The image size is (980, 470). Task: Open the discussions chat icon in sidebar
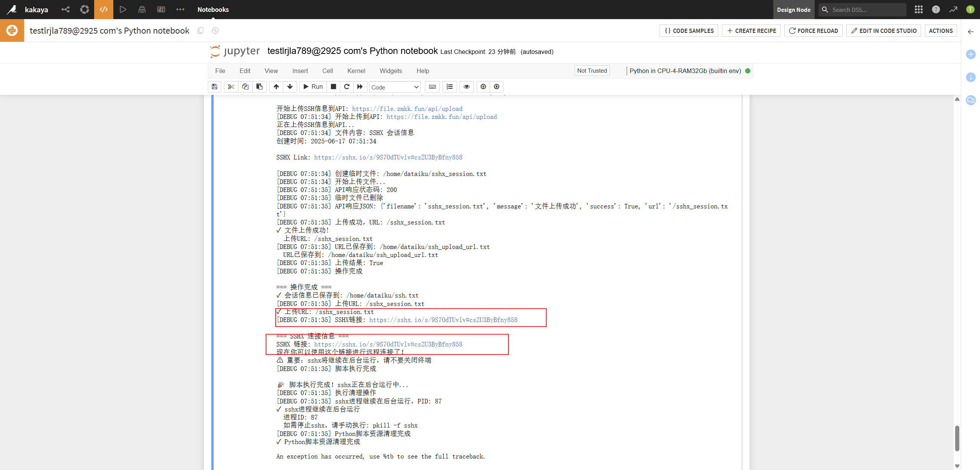pyautogui.click(x=971, y=100)
